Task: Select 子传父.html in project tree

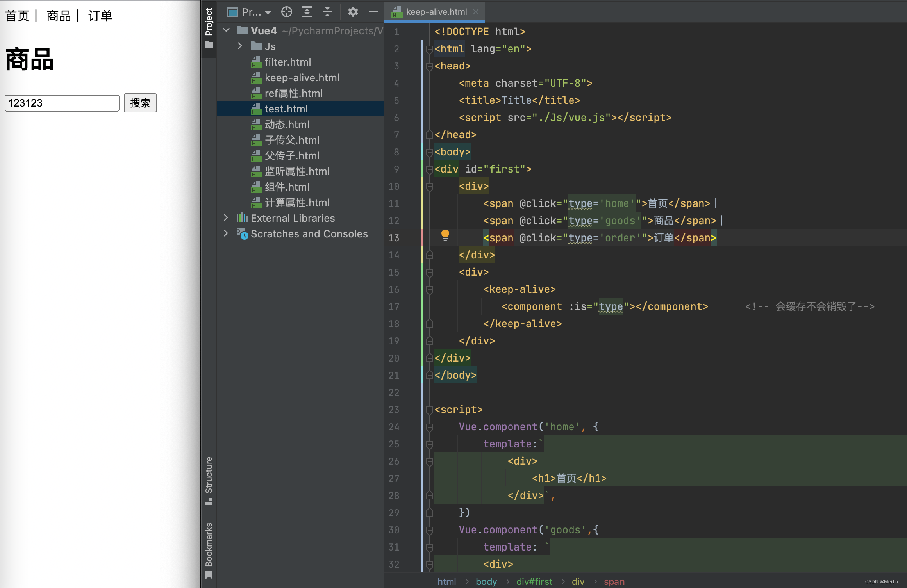Action: (292, 140)
